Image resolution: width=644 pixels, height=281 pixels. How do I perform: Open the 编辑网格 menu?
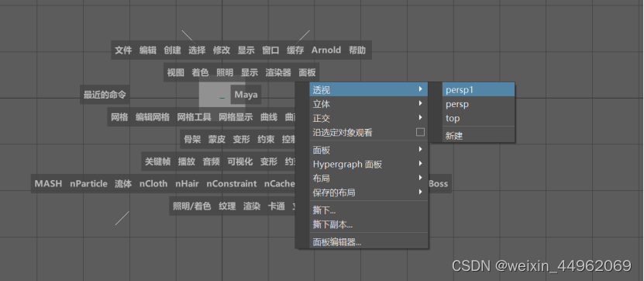pyautogui.click(x=153, y=117)
